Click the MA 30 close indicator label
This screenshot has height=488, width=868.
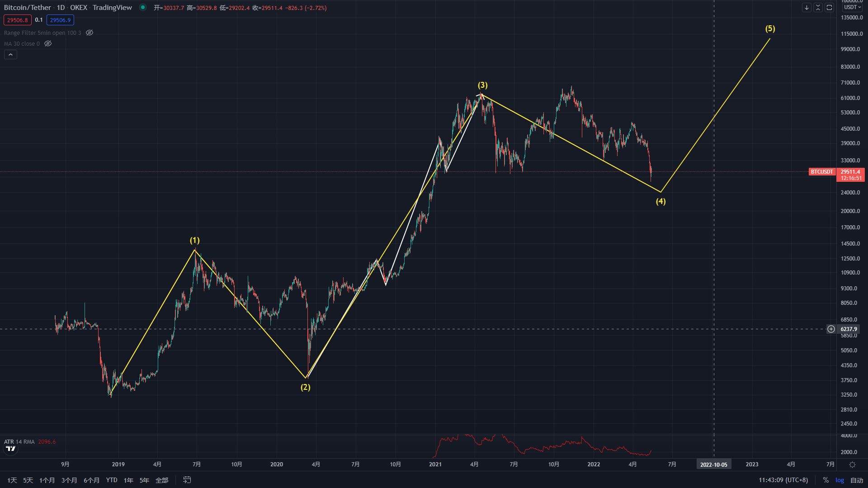[x=22, y=43]
